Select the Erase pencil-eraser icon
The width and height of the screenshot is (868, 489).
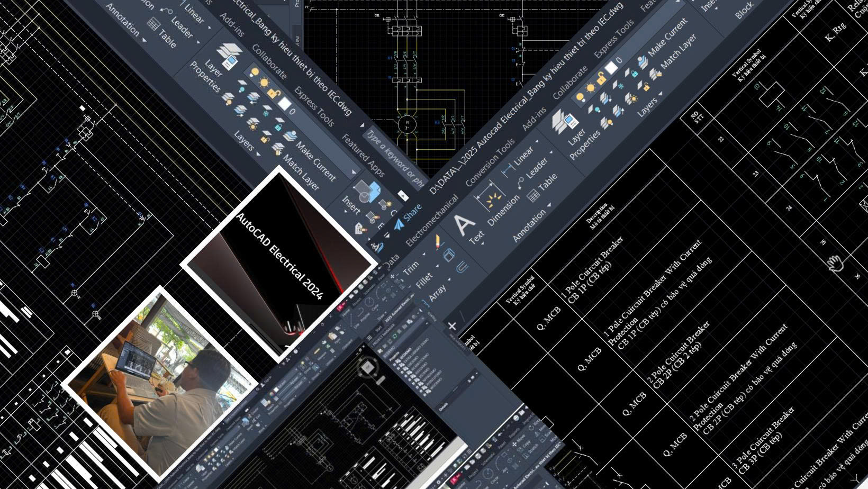click(x=438, y=242)
